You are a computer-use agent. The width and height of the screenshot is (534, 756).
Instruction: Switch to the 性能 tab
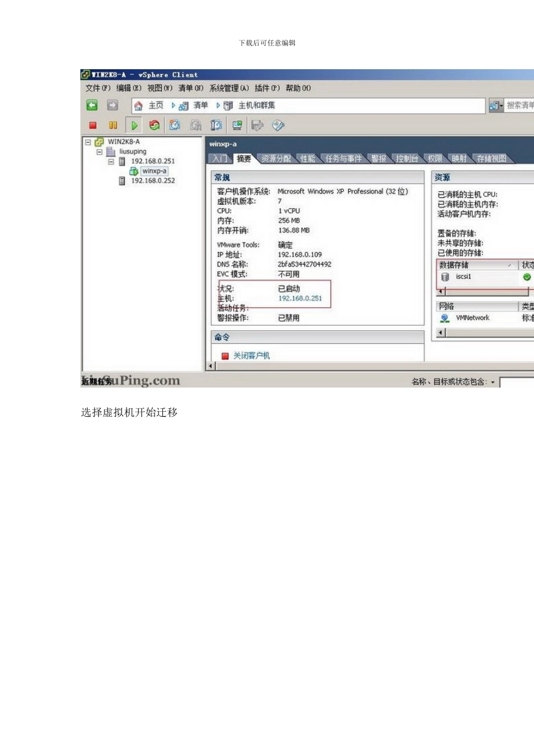pos(307,159)
